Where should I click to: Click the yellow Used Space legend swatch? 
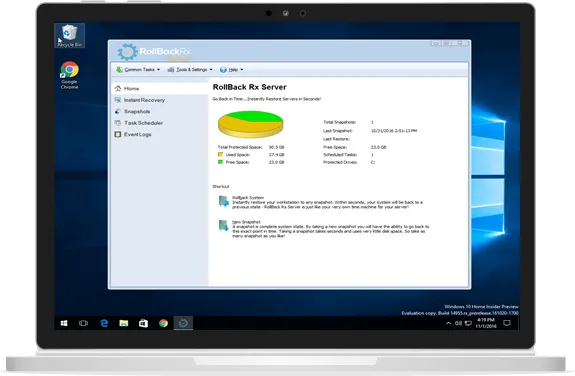pos(220,154)
